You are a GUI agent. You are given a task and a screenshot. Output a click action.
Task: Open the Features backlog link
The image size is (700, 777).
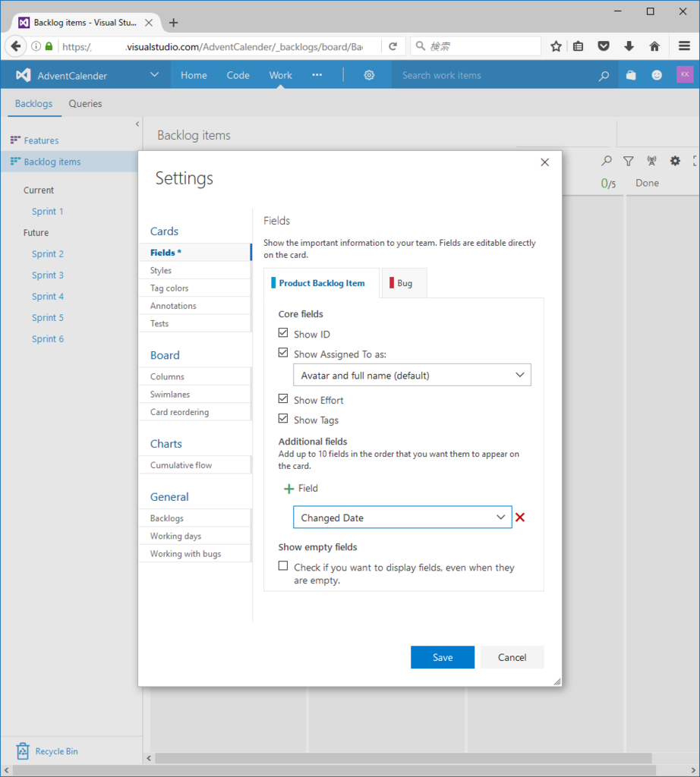pyautogui.click(x=41, y=140)
